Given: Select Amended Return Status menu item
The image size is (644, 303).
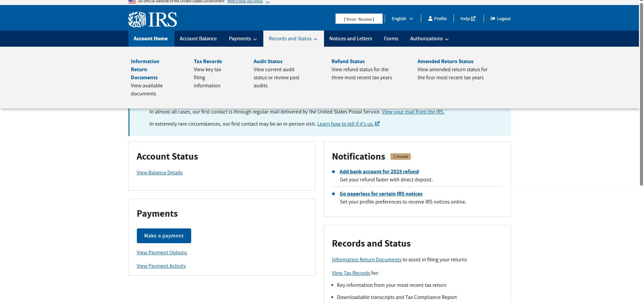Looking at the screenshot, I should [445, 61].
